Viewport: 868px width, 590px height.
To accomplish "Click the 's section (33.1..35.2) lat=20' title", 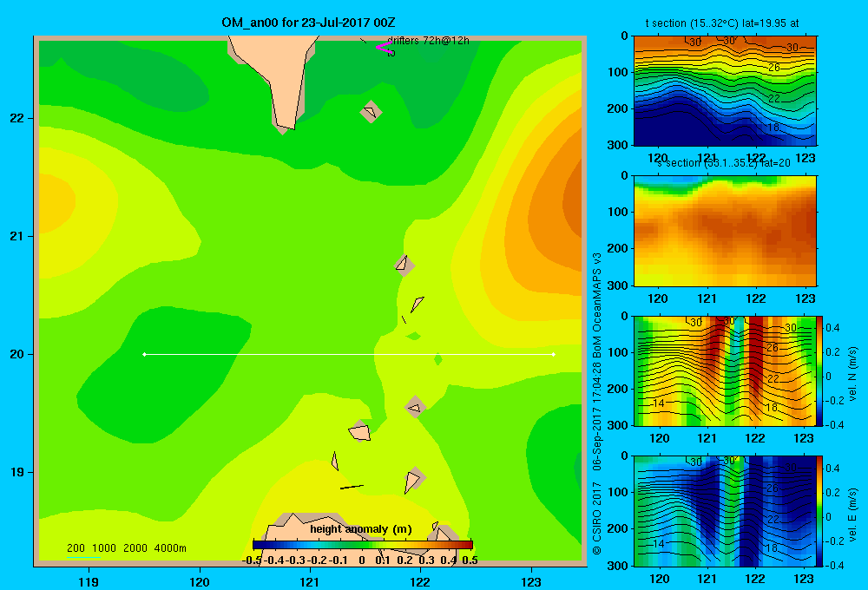I will click(x=724, y=163).
